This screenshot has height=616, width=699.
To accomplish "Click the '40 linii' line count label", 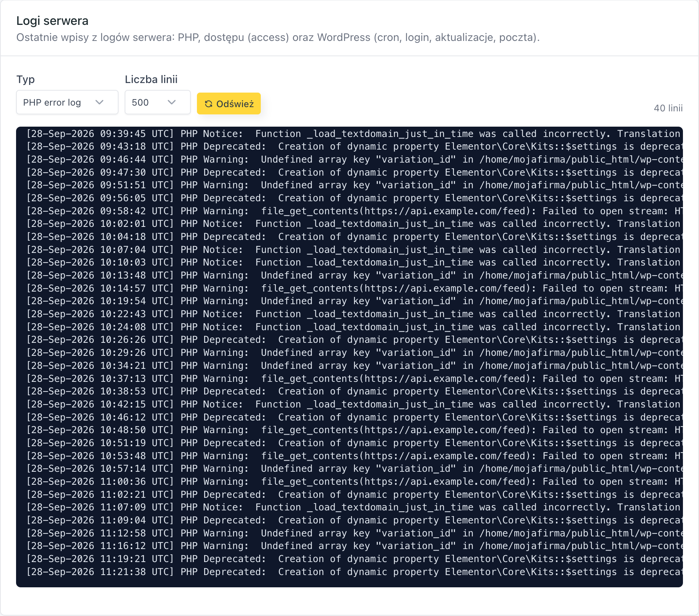I will (668, 108).
